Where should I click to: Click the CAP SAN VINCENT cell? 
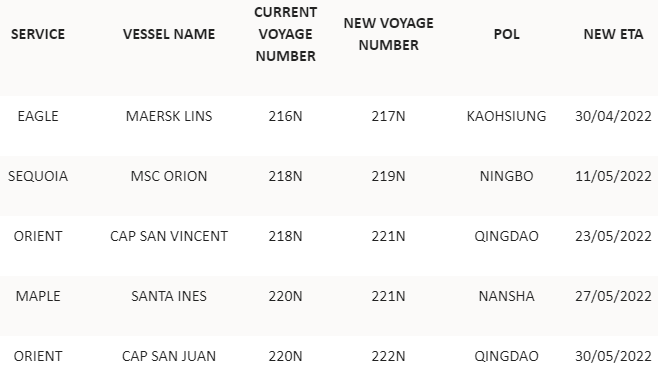tap(169, 236)
